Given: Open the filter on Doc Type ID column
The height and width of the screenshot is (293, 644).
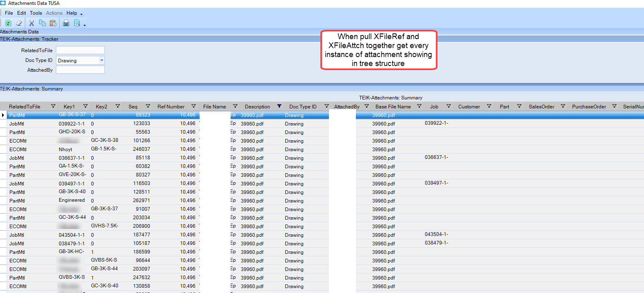Looking at the screenshot, I should tap(326, 106).
